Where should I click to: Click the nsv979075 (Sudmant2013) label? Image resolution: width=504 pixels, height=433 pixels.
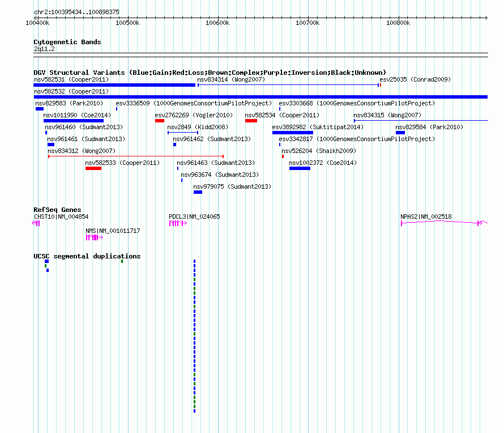coord(232,186)
